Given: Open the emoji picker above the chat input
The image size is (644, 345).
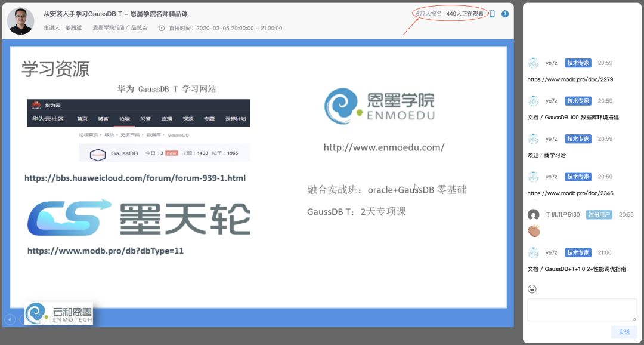Looking at the screenshot, I should pos(532,289).
